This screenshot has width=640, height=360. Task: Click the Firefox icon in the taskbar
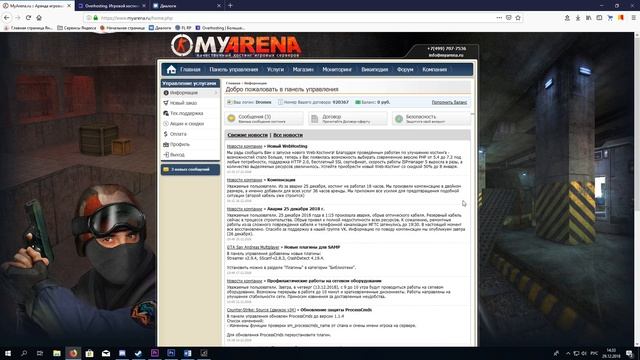coord(73,353)
